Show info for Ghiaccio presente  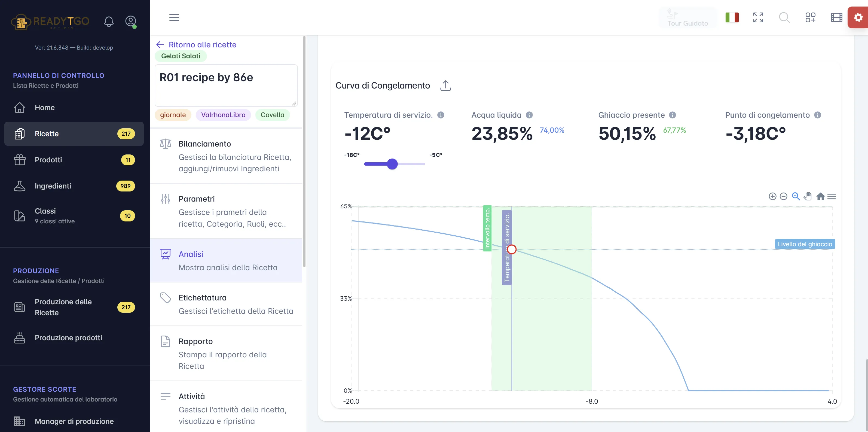(x=673, y=115)
